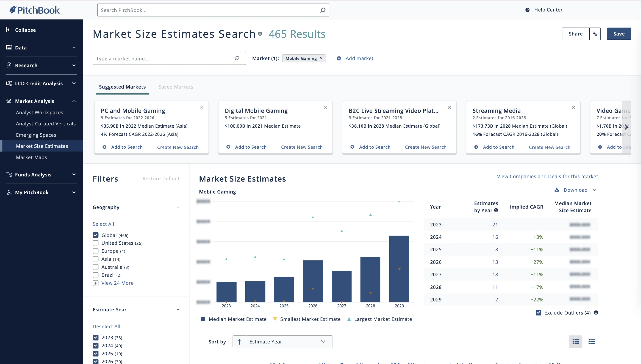Collapse the Estimate Year filter section

tap(178, 309)
